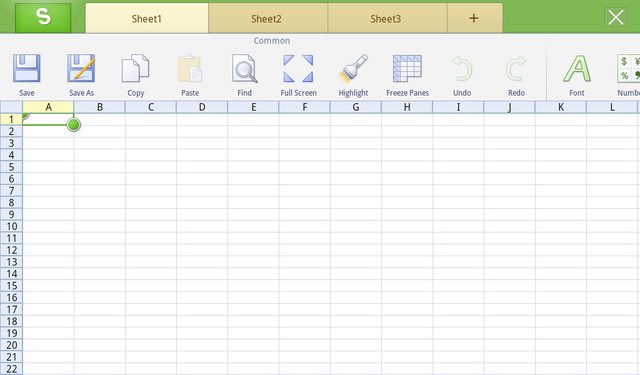The width and height of the screenshot is (640, 375).
Task: Open the Save As dialog
Action: point(81,69)
